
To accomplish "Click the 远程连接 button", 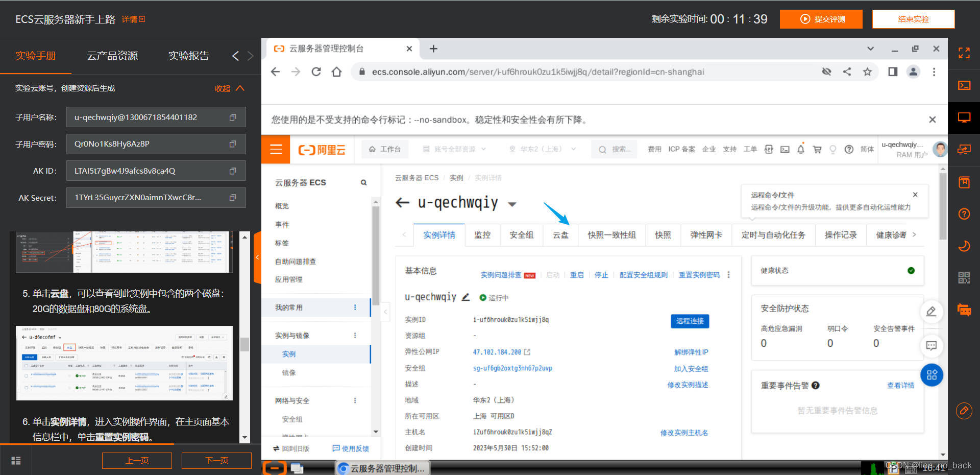I will point(690,321).
